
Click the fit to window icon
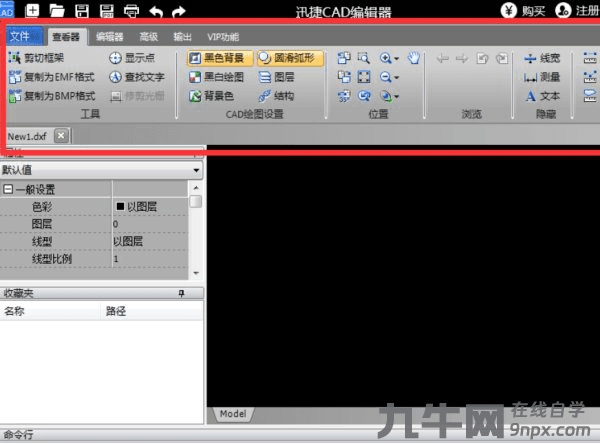[x=364, y=77]
